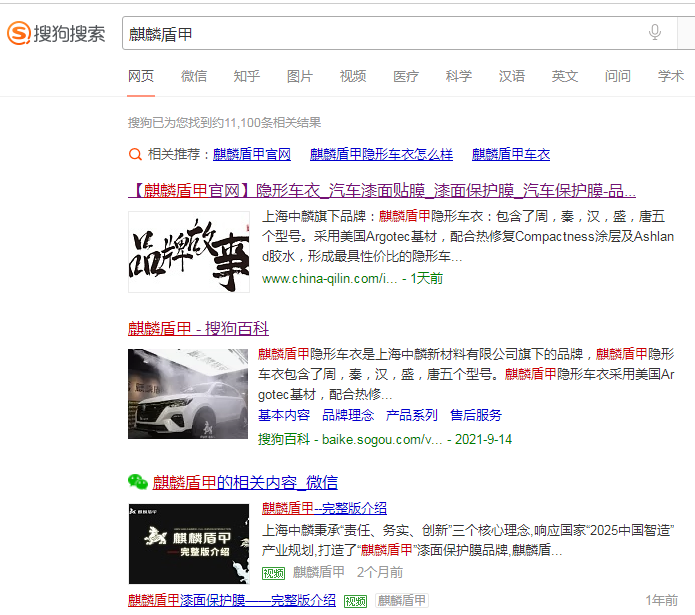
Task: Switch to the 微信 tab
Action: point(194,76)
